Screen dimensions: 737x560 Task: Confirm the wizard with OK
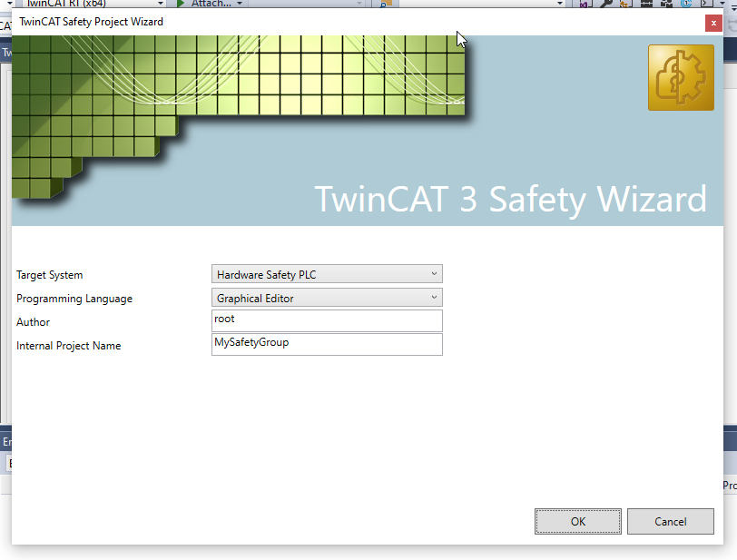tap(577, 522)
